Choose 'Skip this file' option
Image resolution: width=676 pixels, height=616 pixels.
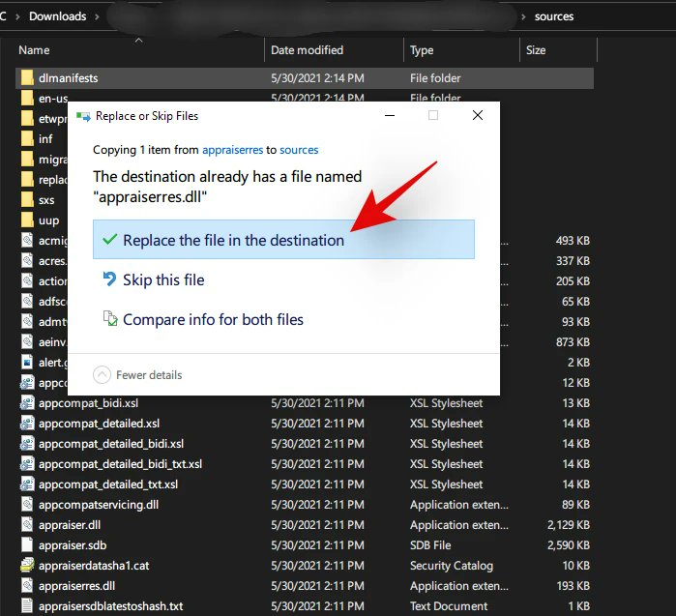163,279
